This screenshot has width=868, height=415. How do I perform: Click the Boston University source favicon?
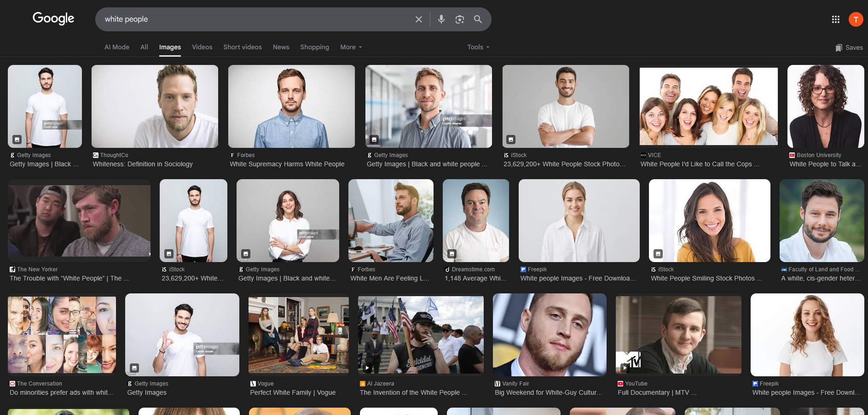(x=792, y=155)
